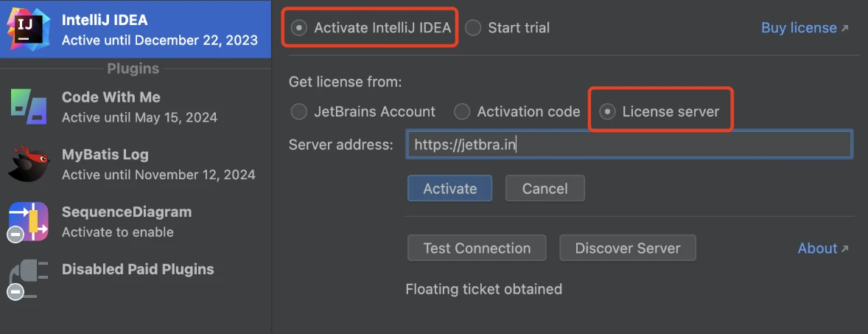Choose the Start trial radio option
The width and height of the screenshot is (868, 334).
pyautogui.click(x=473, y=28)
